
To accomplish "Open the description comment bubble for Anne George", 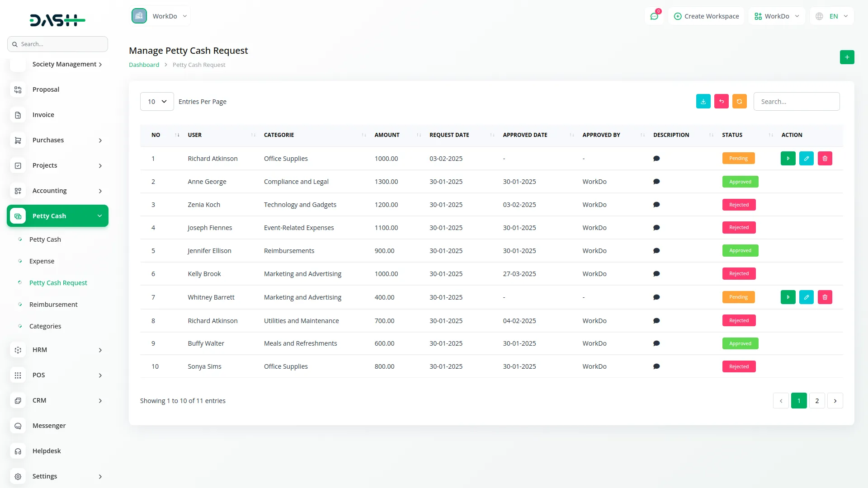I will [657, 181].
